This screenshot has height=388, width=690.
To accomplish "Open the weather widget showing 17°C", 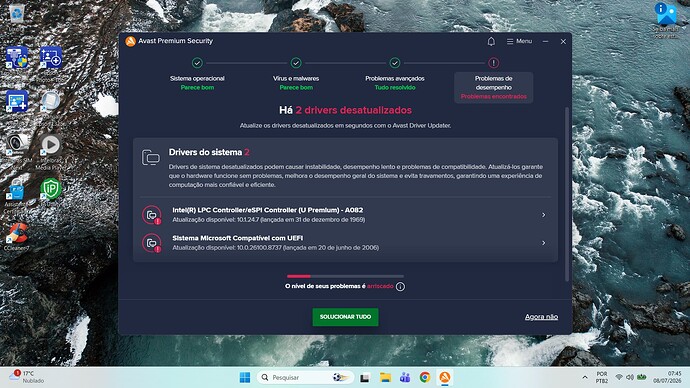I will [27, 377].
